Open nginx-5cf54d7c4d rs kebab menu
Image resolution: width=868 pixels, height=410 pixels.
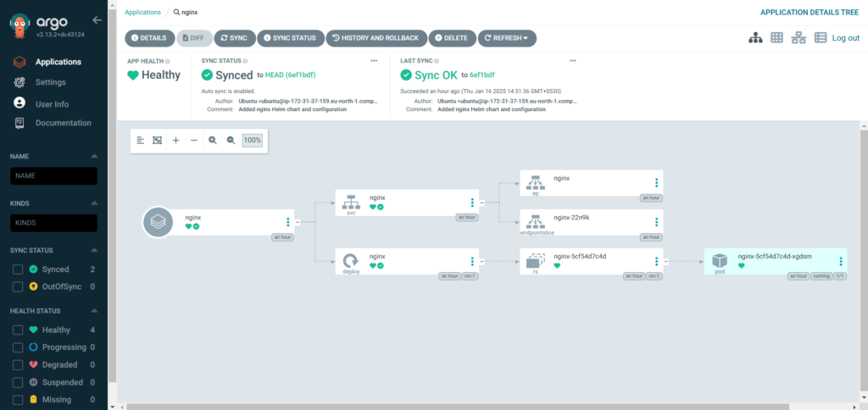pyautogui.click(x=657, y=261)
